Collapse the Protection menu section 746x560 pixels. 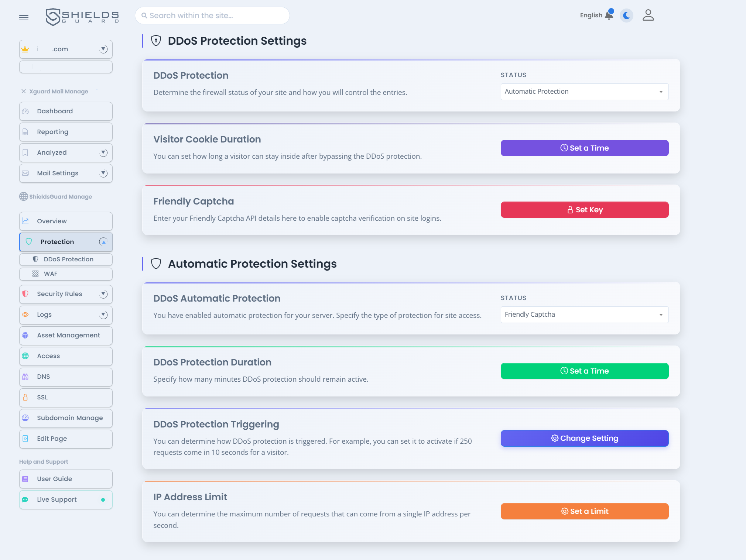click(x=103, y=242)
